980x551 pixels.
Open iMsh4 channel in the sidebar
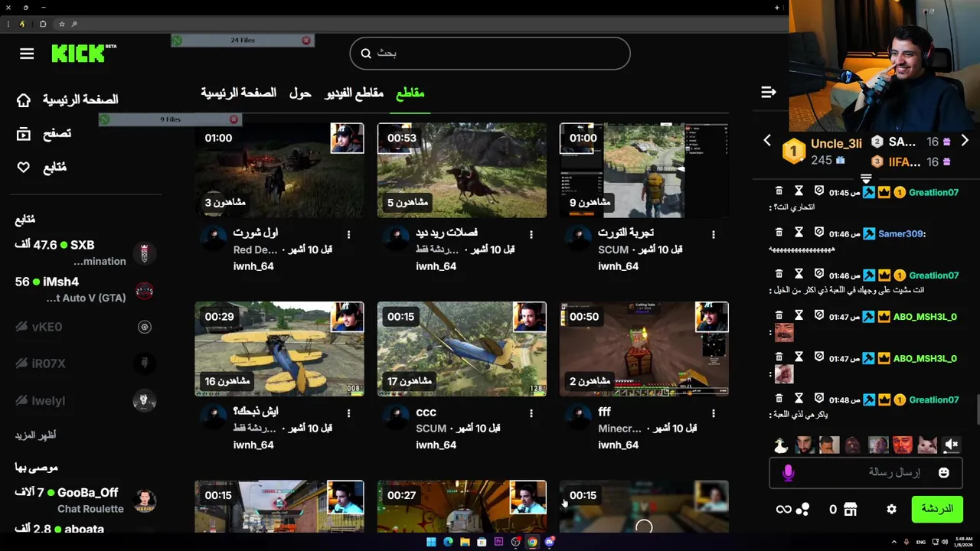tap(86, 289)
